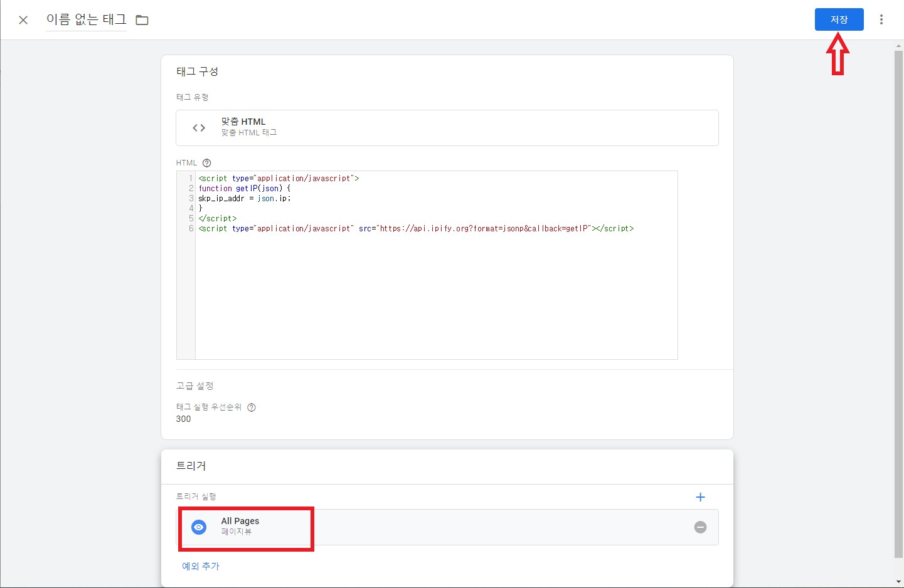Add a trigger with the plus icon
904x588 pixels.
click(701, 497)
